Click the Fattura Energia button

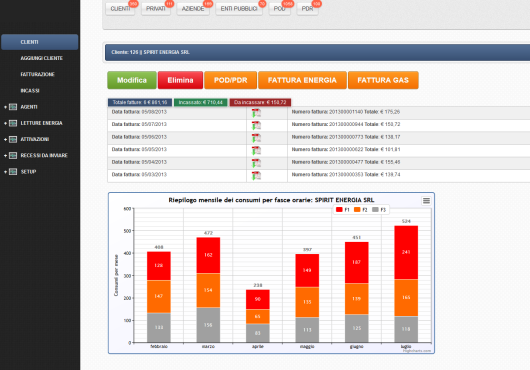[302, 80]
